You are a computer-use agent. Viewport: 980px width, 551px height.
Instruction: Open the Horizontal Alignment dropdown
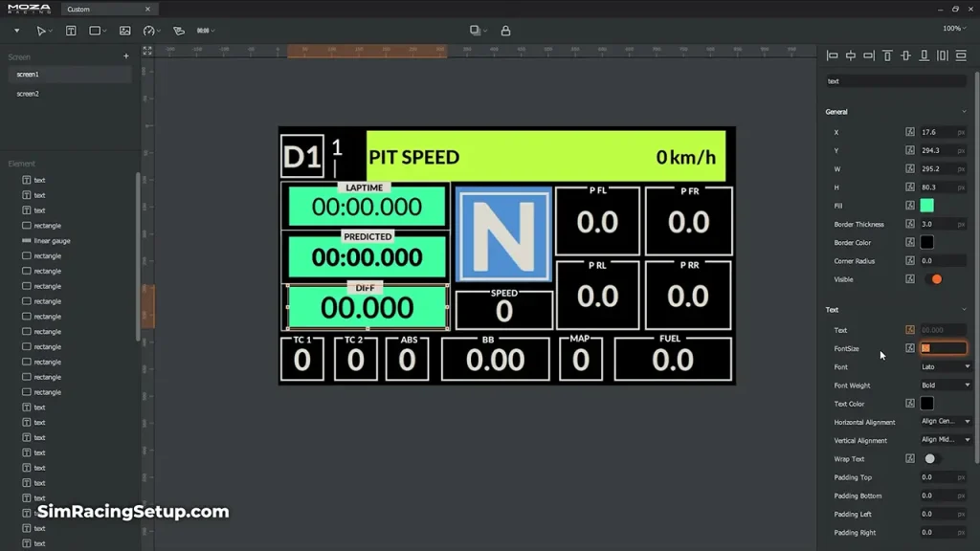tap(945, 422)
